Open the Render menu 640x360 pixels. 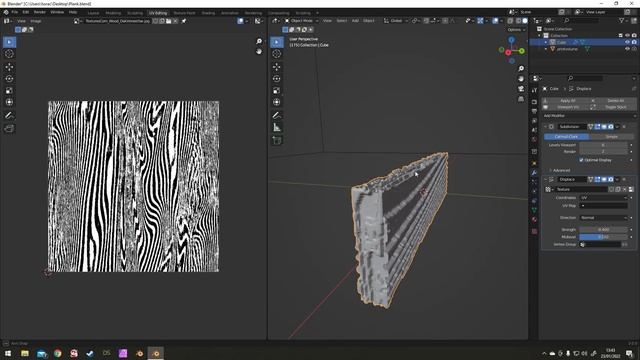click(40, 12)
